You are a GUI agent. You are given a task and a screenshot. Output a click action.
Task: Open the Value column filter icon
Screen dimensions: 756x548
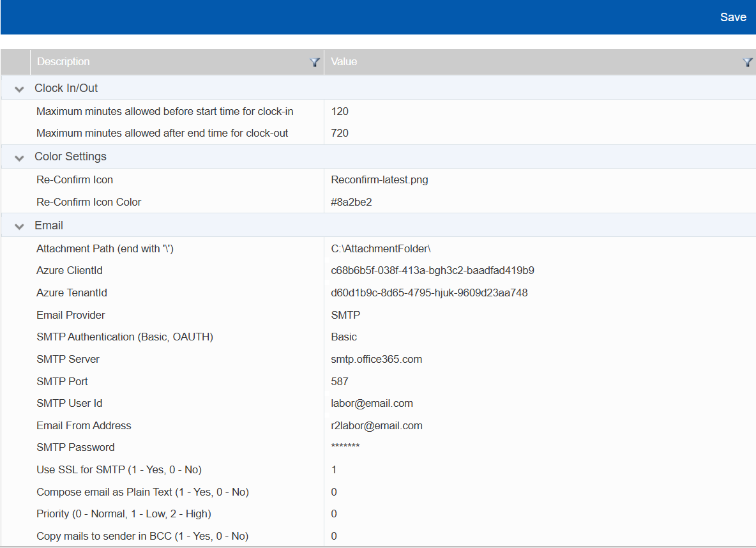pyautogui.click(x=748, y=62)
